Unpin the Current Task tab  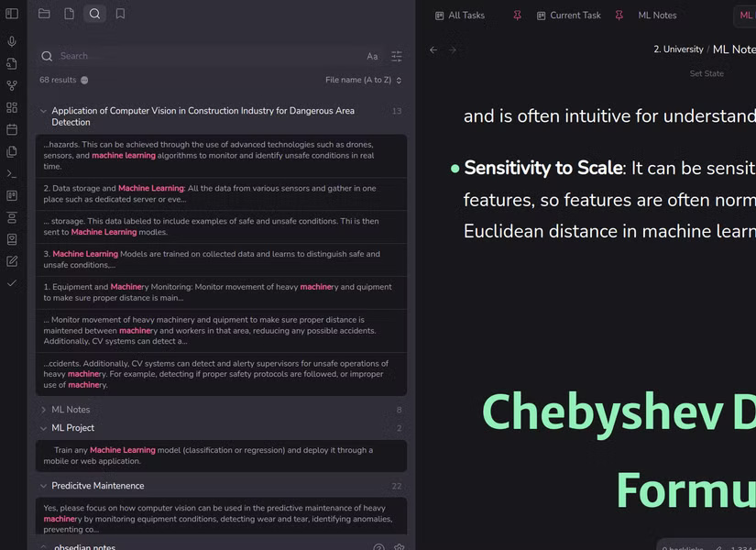pyautogui.click(x=619, y=15)
